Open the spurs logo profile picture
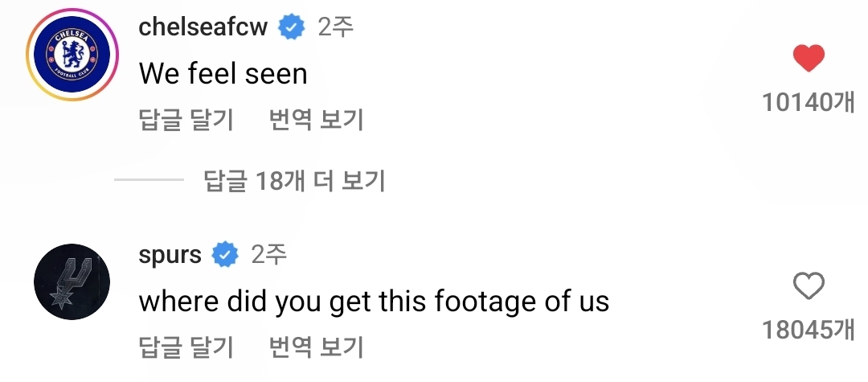This screenshot has width=868, height=382. tap(72, 282)
